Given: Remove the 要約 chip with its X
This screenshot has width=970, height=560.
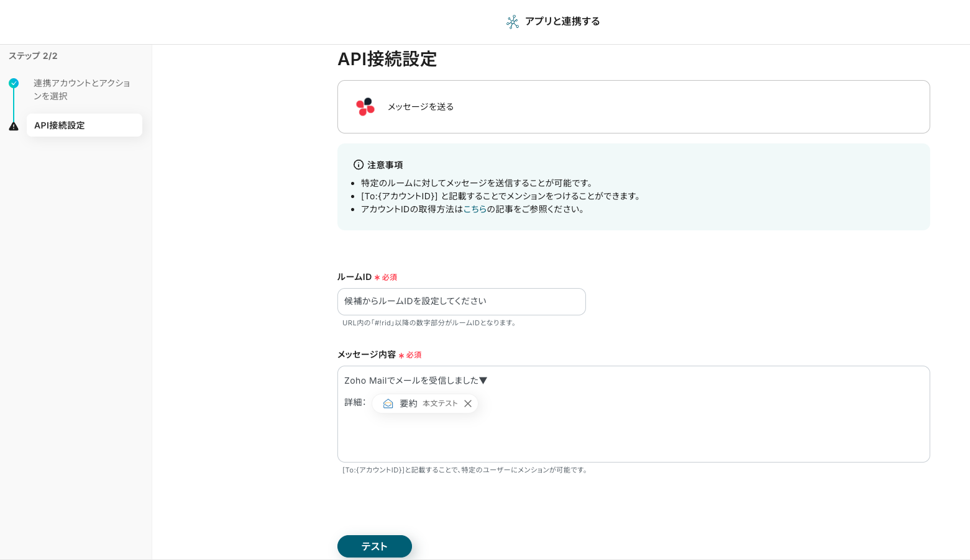Looking at the screenshot, I should pyautogui.click(x=468, y=404).
